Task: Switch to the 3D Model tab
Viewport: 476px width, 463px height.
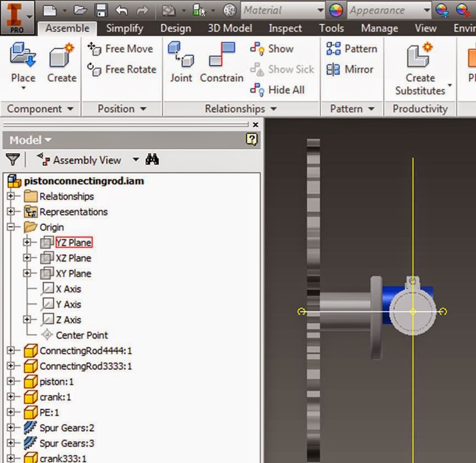Action: [x=229, y=28]
